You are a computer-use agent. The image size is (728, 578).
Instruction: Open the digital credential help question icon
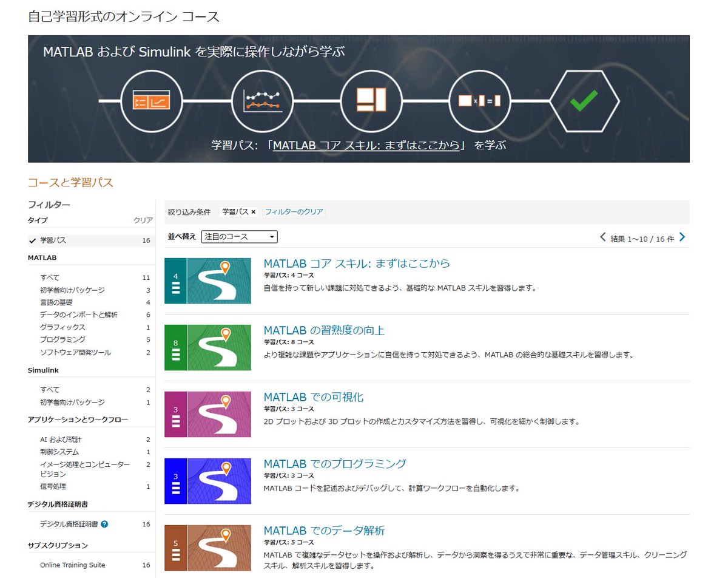(104, 524)
